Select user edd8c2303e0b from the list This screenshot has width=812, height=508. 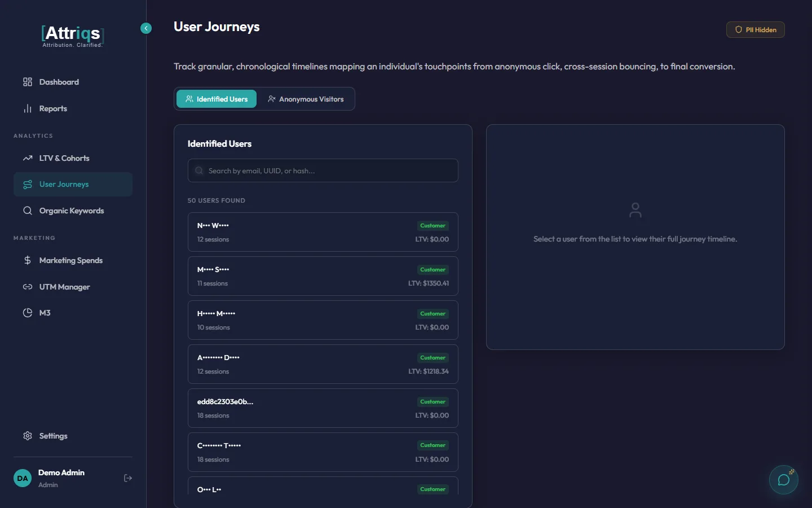tap(323, 408)
